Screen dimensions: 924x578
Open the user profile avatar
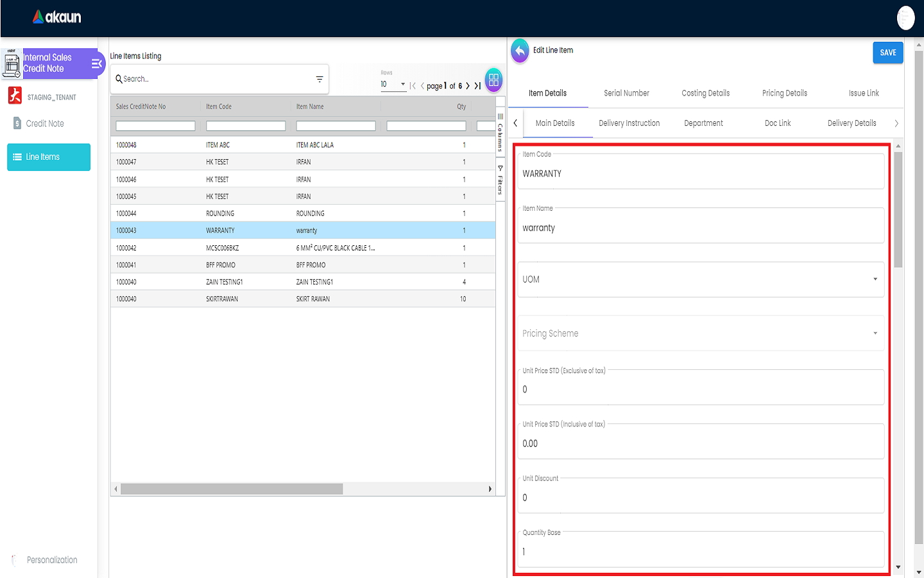(905, 18)
